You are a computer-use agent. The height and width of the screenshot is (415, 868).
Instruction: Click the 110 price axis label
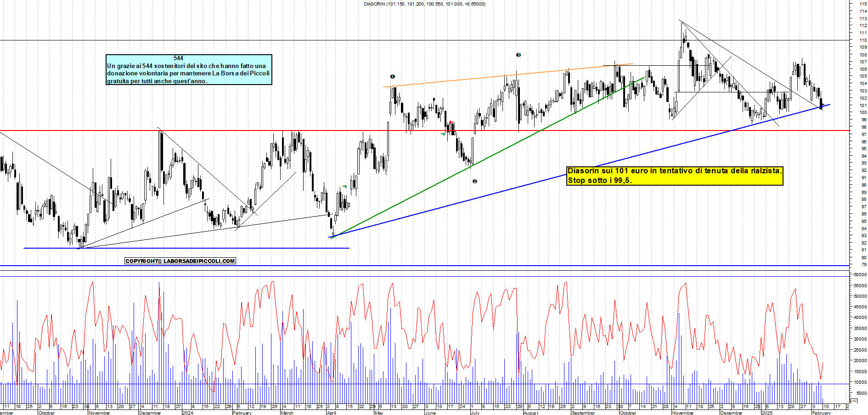click(x=863, y=40)
